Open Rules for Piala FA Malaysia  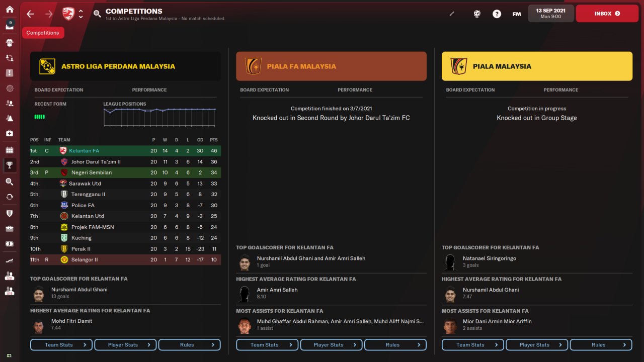click(x=395, y=345)
